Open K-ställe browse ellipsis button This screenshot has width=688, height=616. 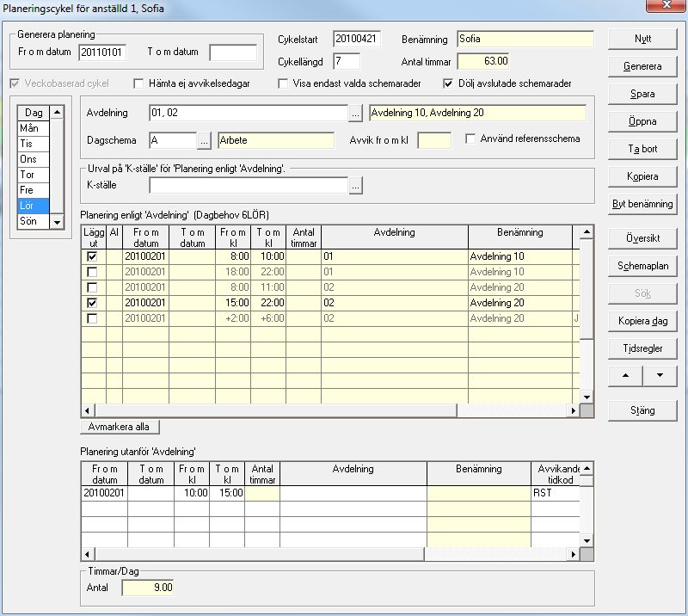point(355,186)
